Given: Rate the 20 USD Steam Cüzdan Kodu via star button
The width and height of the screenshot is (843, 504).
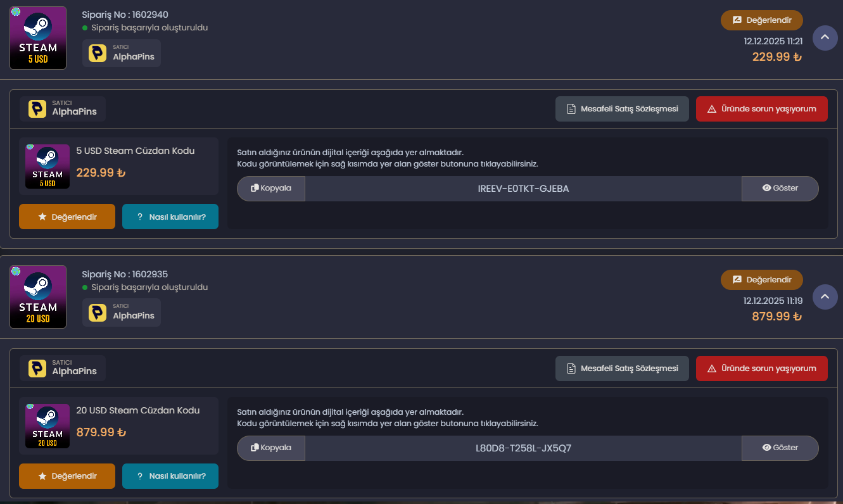Looking at the screenshot, I should tap(67, 476).
